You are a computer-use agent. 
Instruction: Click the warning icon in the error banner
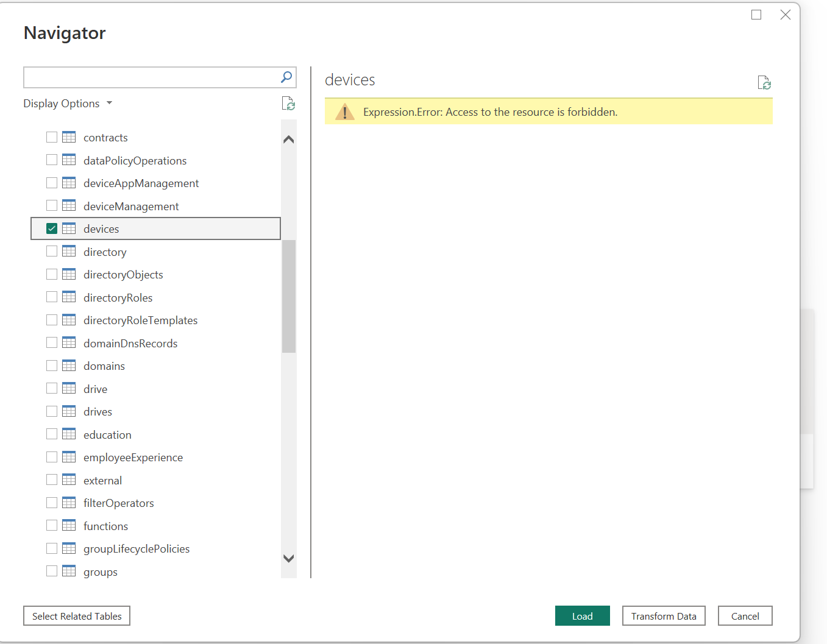[x=345, y=111]
